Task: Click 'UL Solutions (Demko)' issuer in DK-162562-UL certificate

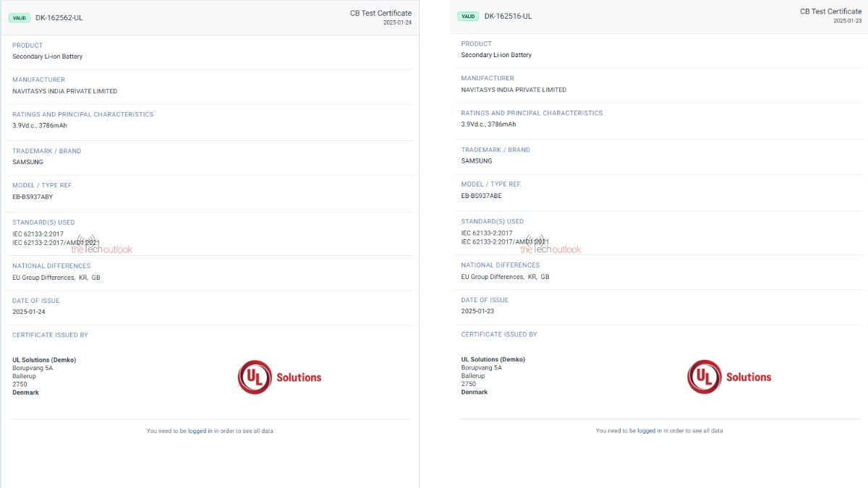Action: pos(44,360)
